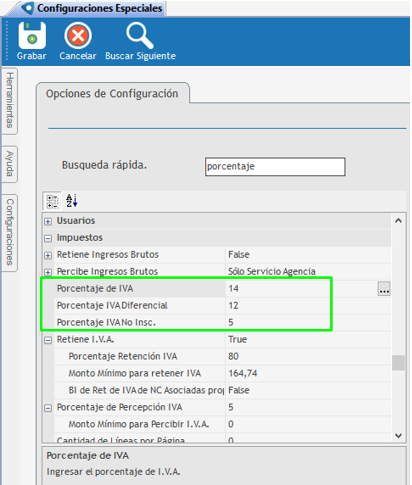Open the Herramientas side tab
412x485 pixels.
(x=10, y=101)
